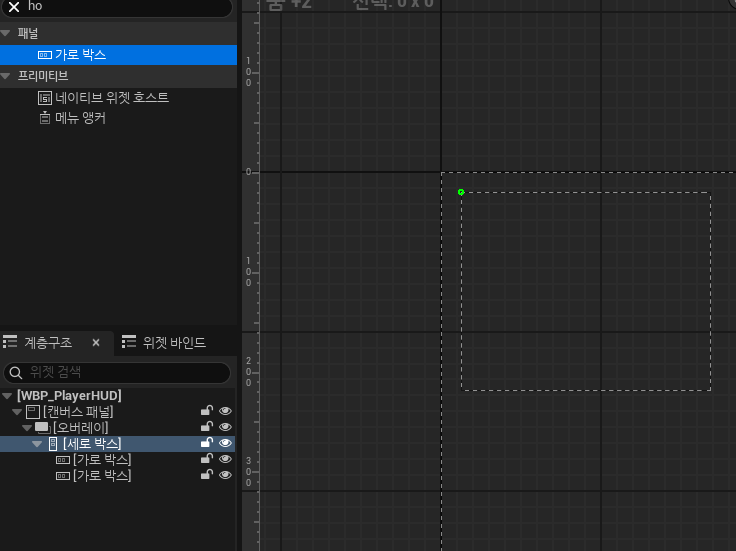Hide the last 가로 박스 widget
This screenshot has height=551, width=736.
coord(225,475)
